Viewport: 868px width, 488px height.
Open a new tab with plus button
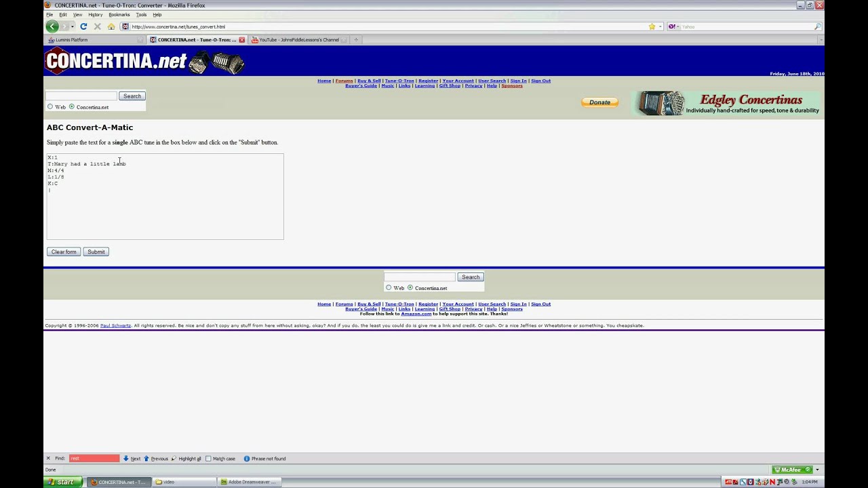pos(356,40)
